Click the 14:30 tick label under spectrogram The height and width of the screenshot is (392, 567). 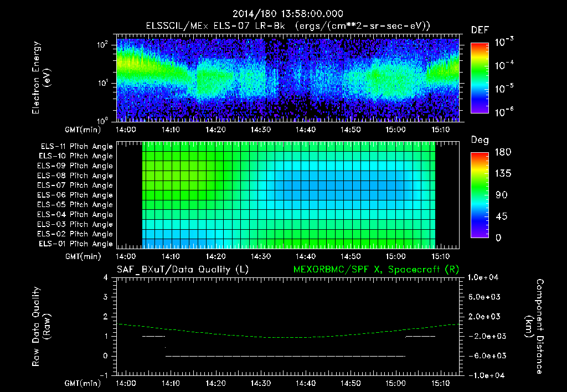tap(260, 130)
